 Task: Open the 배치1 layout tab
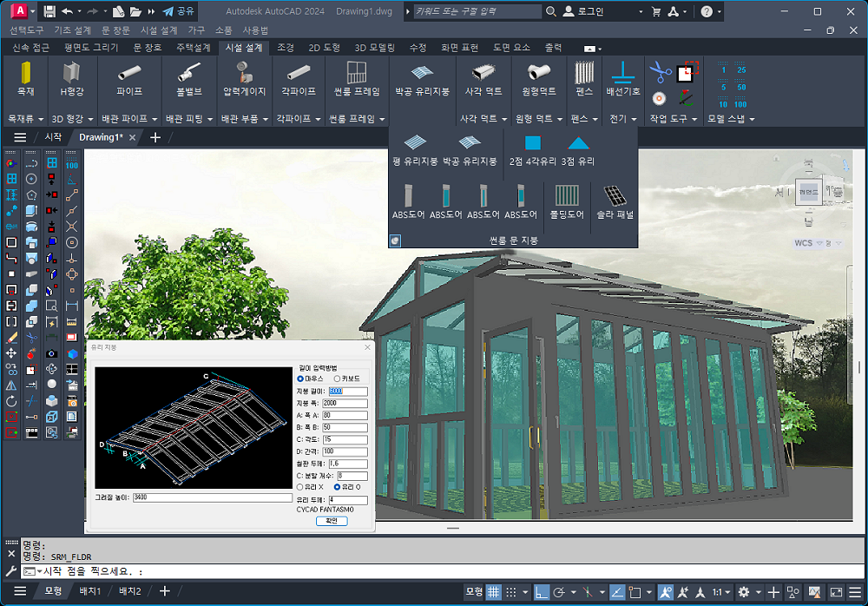click(91, 592)
